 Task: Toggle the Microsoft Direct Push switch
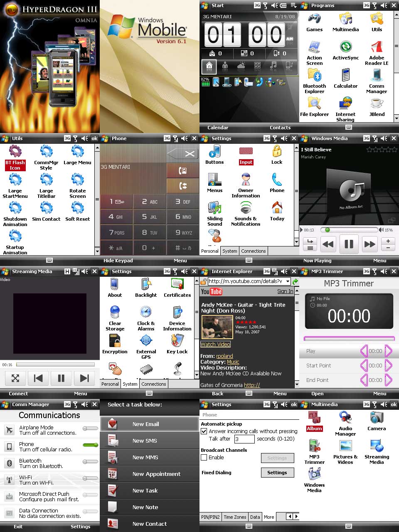tap(90, 495)
